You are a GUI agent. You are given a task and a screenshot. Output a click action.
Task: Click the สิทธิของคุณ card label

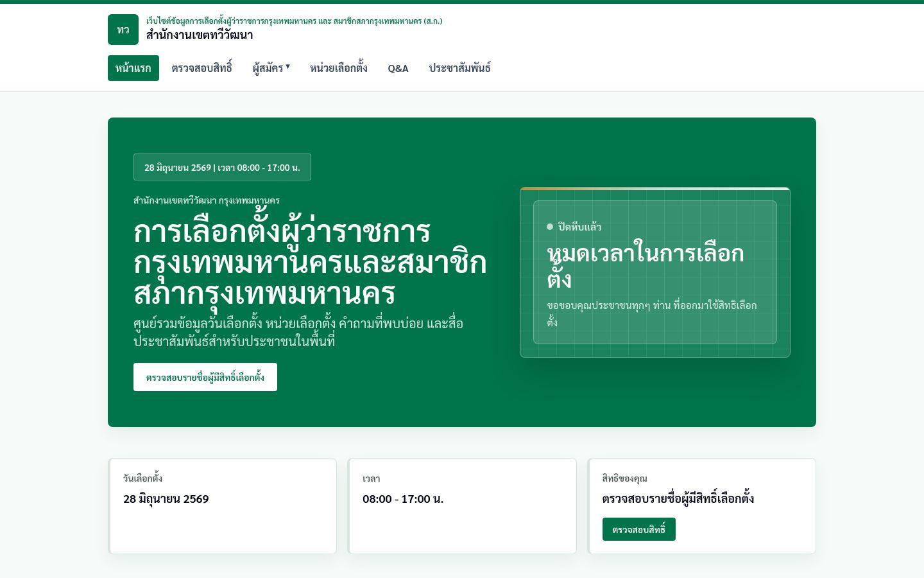click(x=624, y=478)
